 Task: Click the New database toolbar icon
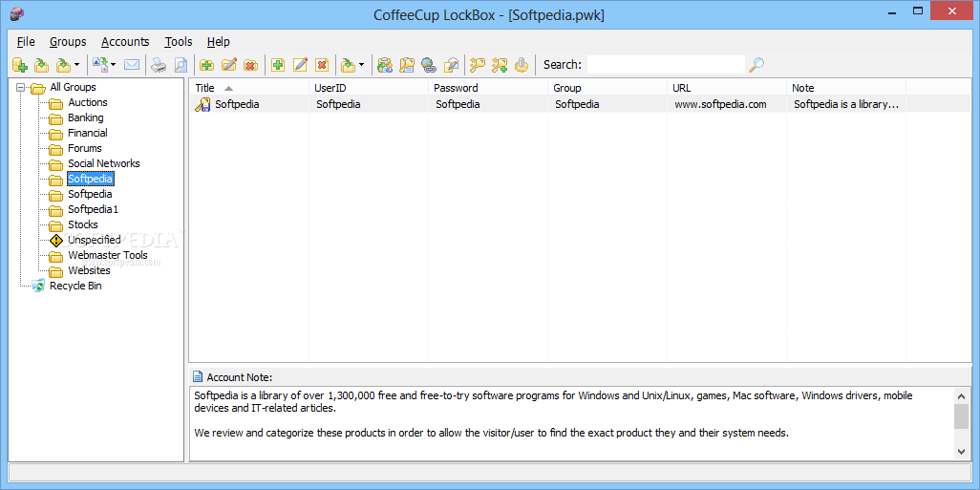20,64
